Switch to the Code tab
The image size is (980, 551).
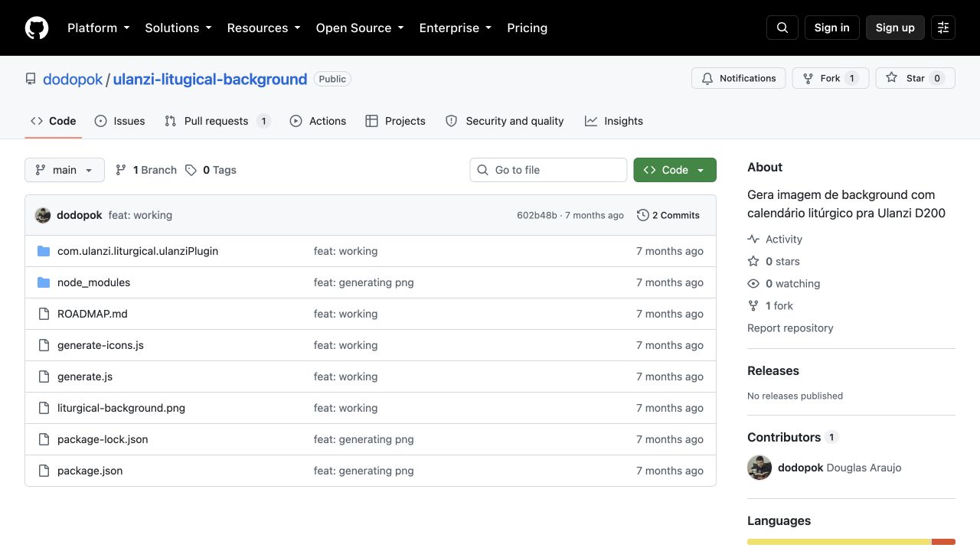[54, 121]
